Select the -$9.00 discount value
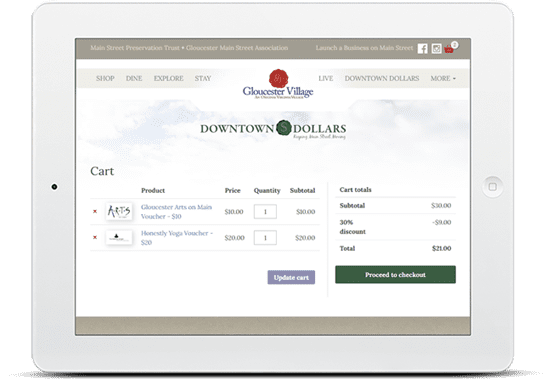This screenshot has height=380, width=552. [441, 222]
